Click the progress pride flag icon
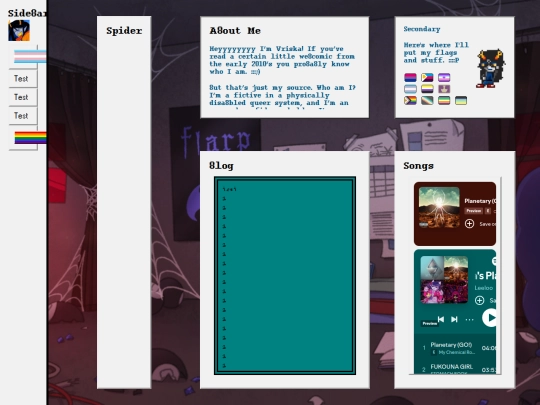 [x=410, y=101]
